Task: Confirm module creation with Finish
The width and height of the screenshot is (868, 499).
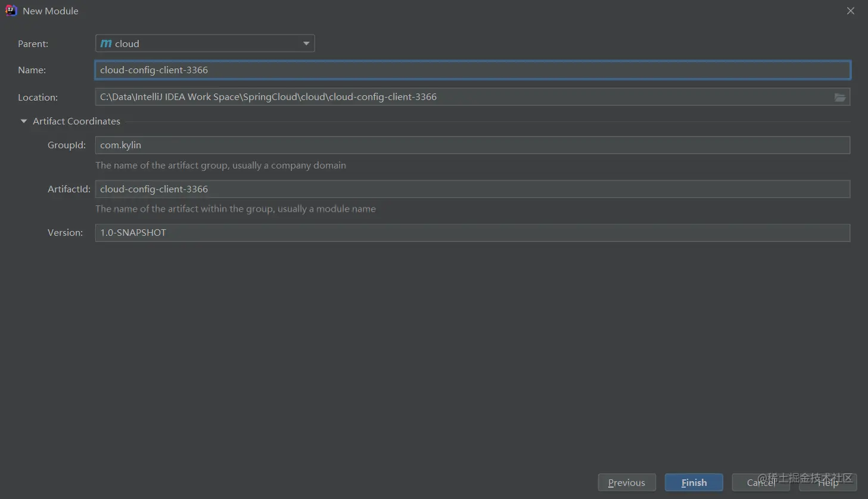Action: pos(694,482)
